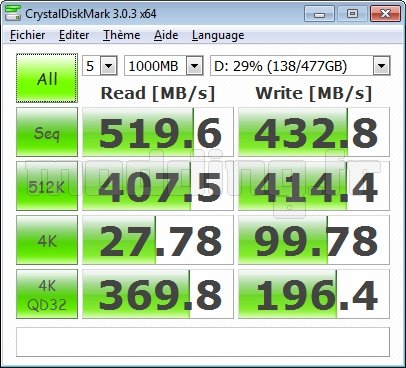Click the CrystalDiskMark title bar icon

pos(13,14)
